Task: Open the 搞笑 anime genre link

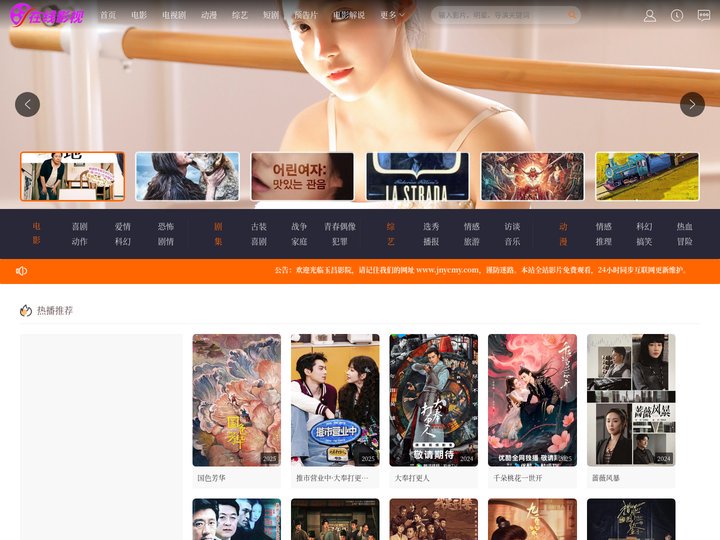Action: 644,242
